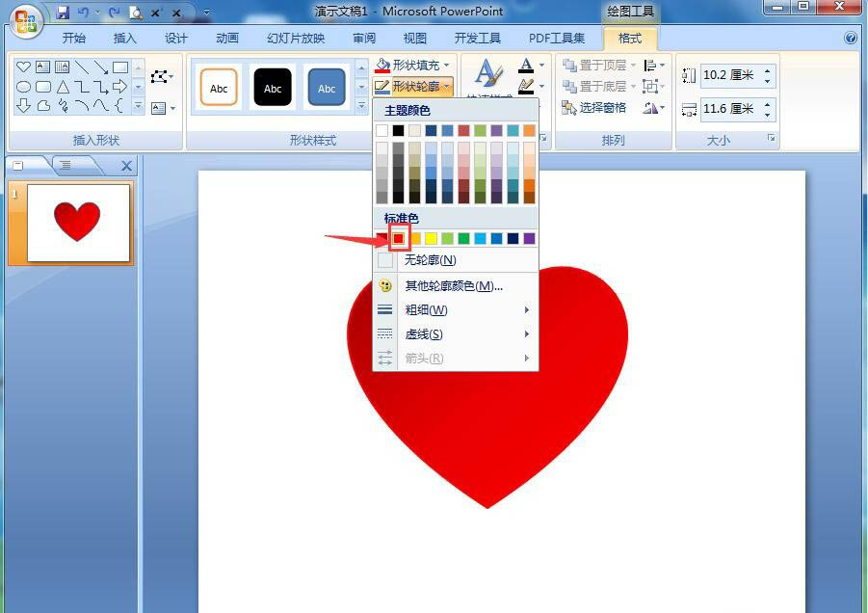Select the right arrow block shape
Viewport: 868px width, 613px height.
(x=119, y=87)
